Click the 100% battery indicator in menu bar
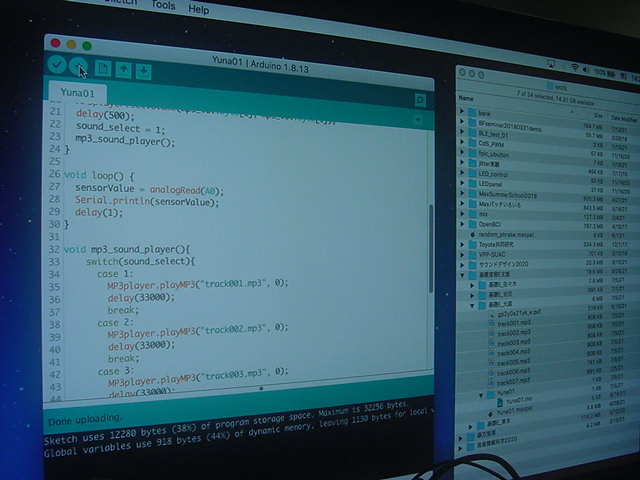This screenshot has width=640, height=480. coord(604,73)
